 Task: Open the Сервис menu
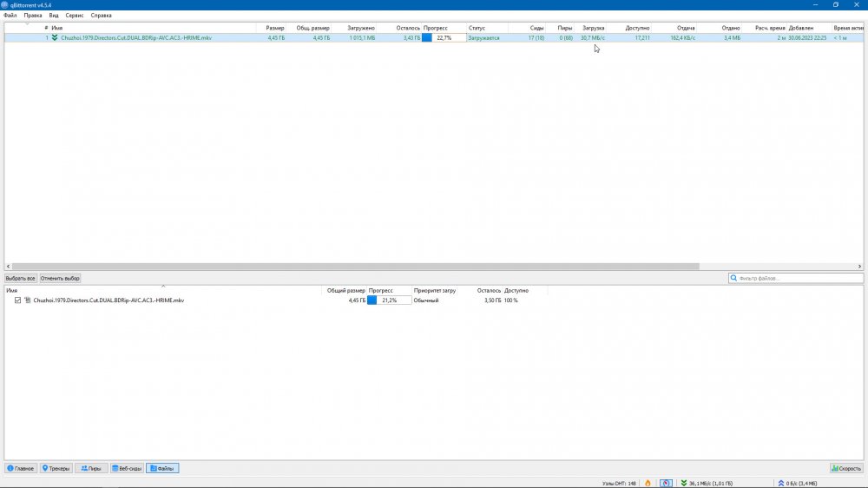pyautogui.click(x=75, y=16)
